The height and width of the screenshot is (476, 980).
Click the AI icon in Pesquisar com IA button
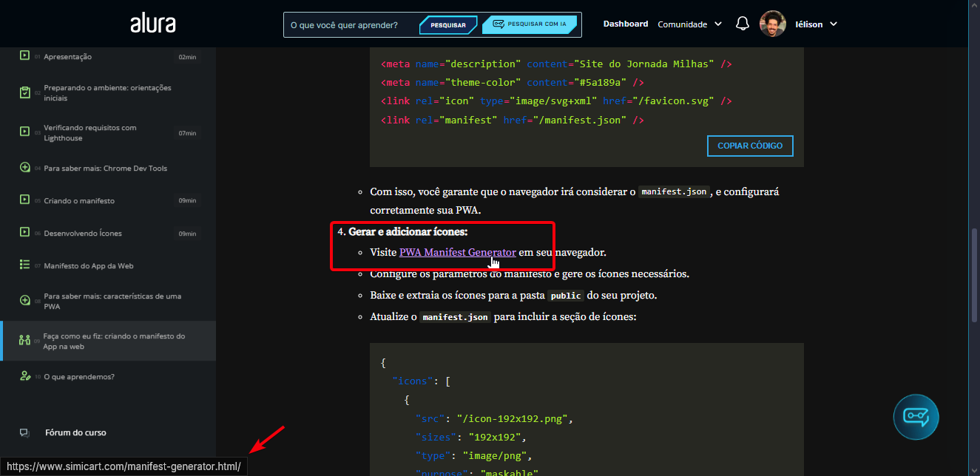click(x=499, y=24)
